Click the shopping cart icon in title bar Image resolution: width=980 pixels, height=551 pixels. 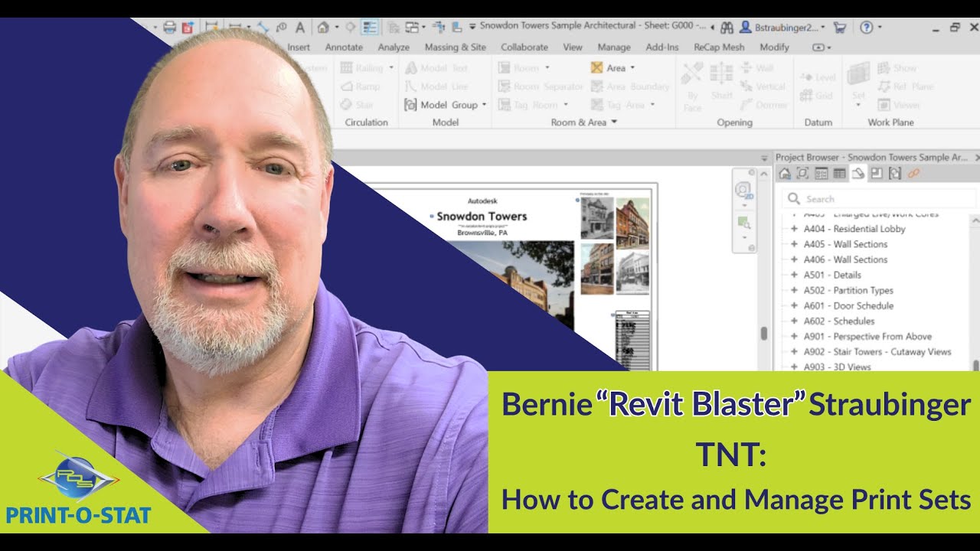point(840,28)
